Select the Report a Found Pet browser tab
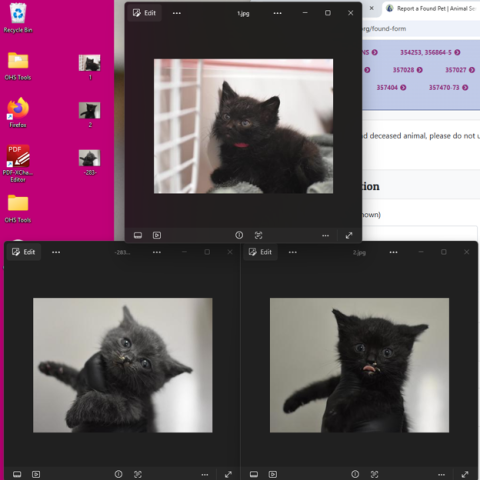This screenshot has width=480, height=480. point(432,9)
